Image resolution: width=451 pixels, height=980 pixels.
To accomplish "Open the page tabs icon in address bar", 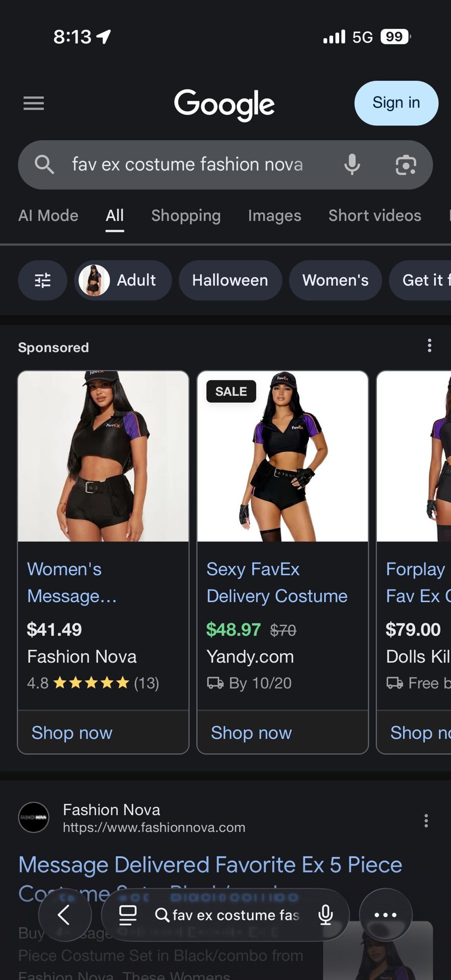I will click(128, 915).
